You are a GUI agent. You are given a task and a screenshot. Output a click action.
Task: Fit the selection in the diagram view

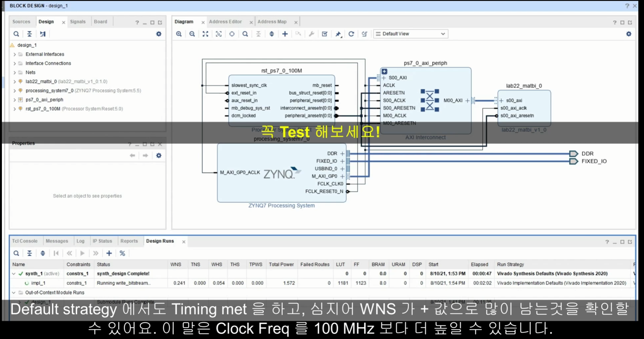pos(219,34)
